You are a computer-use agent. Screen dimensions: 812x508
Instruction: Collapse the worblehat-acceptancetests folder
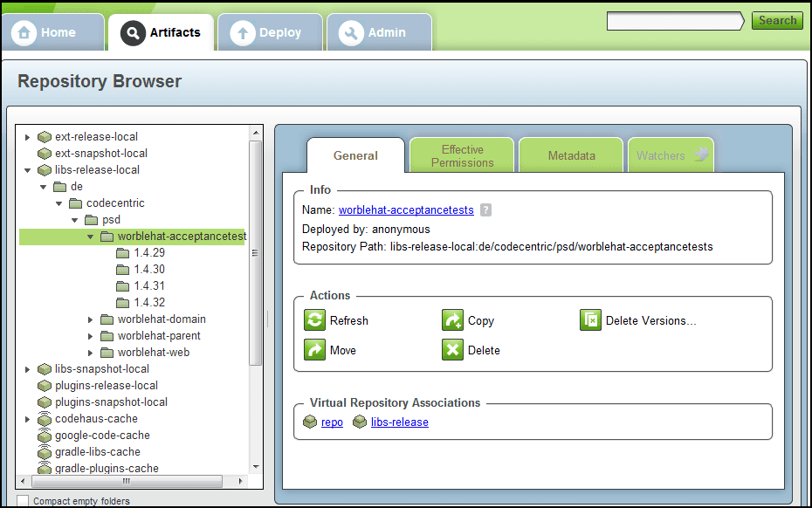[90, 237]
